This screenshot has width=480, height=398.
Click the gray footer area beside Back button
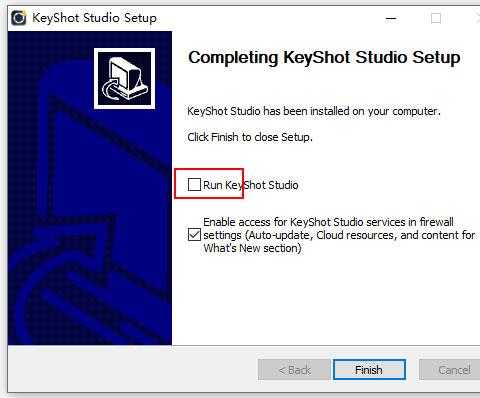[133, 369]
